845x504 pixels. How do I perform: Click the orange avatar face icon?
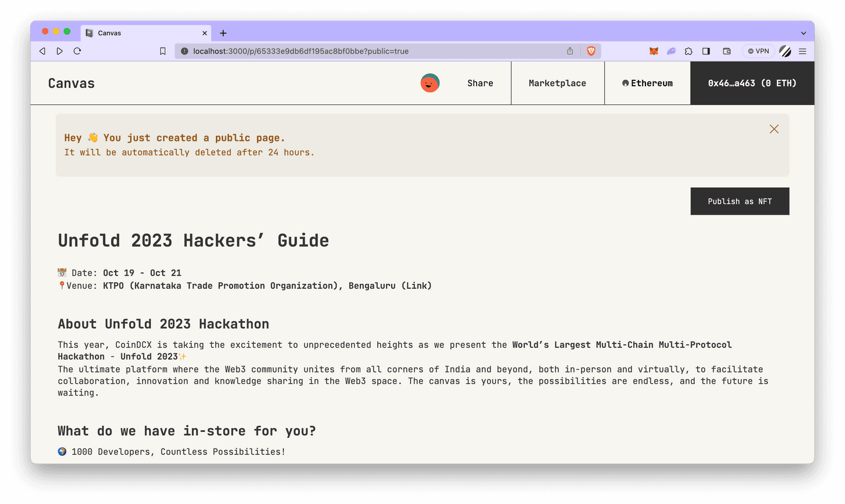(430, 83)
